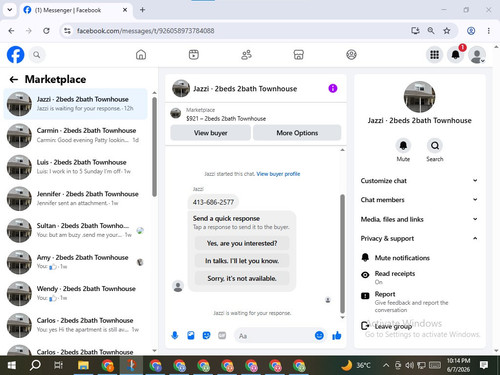
Task: Click the large townhouse profile picture
Action: pos(419,97)
